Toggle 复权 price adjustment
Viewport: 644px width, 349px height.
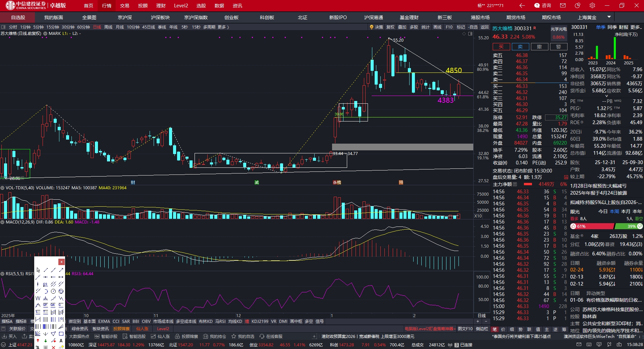390,27
